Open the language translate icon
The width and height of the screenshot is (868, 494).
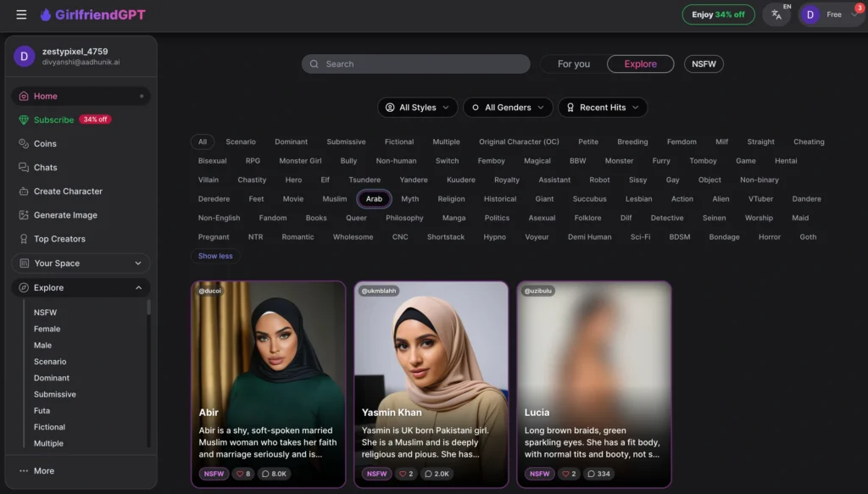[x=776, y=15]
